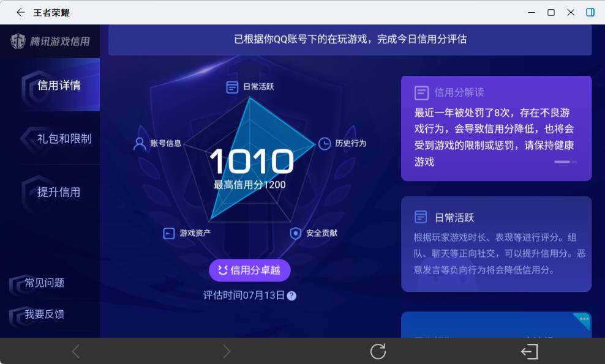Select the 安全贡献 shield icon
This screenshot has width=605, height=364.
pos(295,233)
